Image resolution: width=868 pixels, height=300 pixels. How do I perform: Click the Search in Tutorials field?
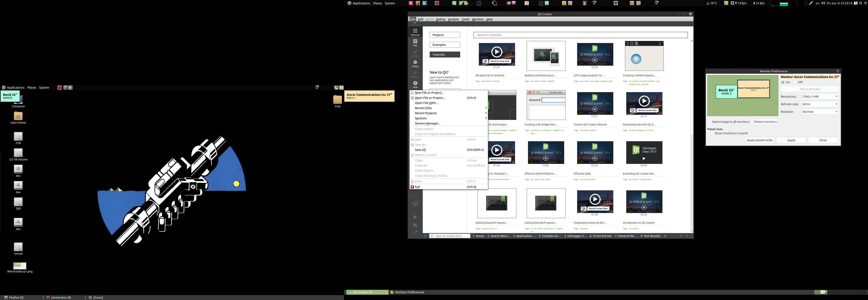coord(580,35)
